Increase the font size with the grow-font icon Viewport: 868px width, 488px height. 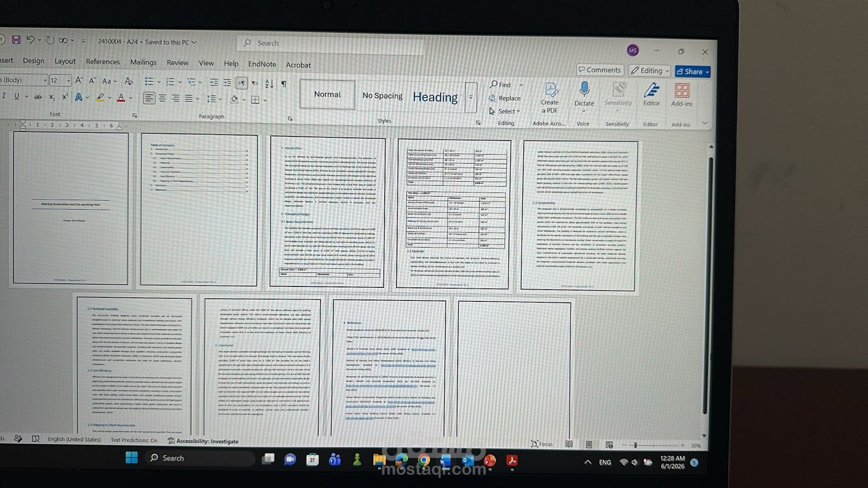click(79, 80)
